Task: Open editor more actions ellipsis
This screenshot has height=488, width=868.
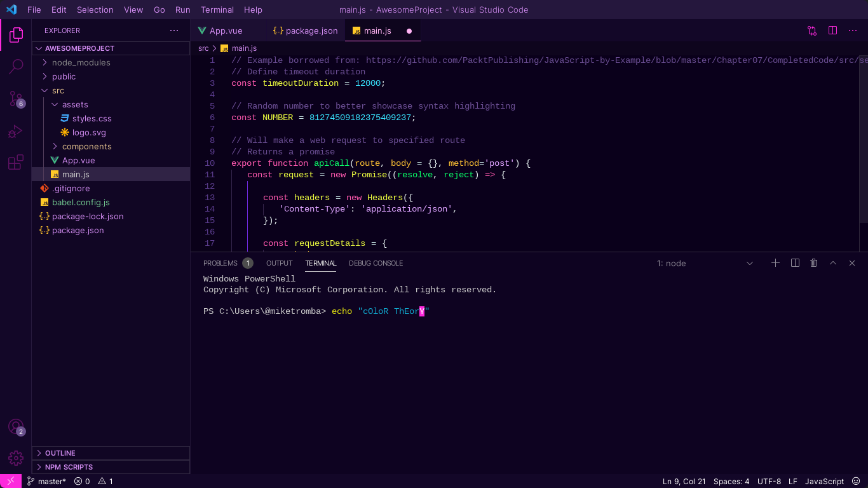Action: [853, 30]
